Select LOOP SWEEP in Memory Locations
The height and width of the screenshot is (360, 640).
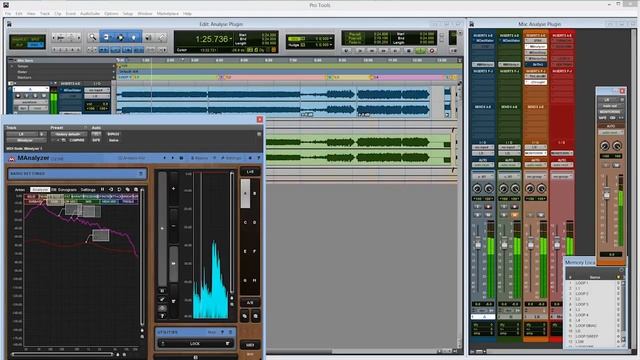pyautogui.click(x=587, y=336)
